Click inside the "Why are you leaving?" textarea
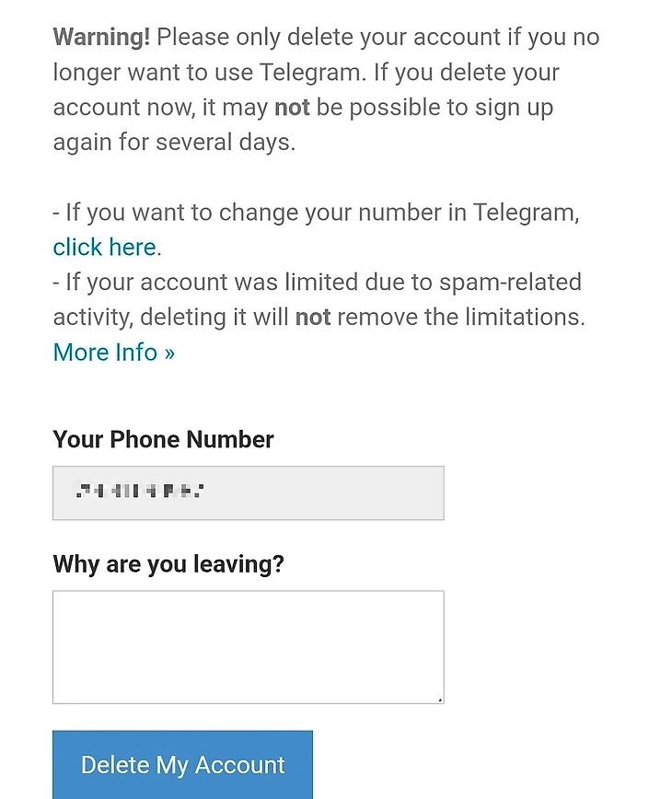The height and width of the screenshot is (799, 672). coord(248,647)
